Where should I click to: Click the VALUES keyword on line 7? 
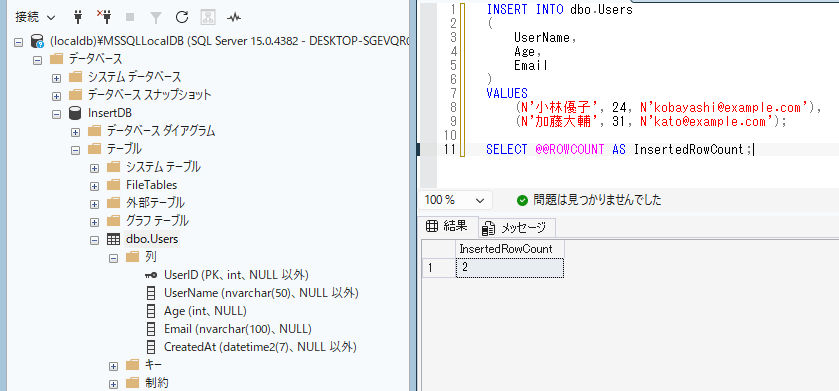(x=507, y=94)
